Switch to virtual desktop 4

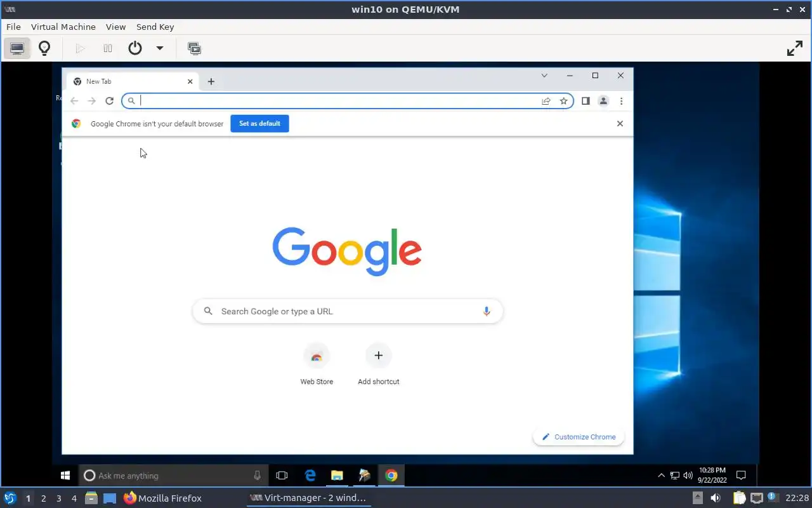pos(74,498)
